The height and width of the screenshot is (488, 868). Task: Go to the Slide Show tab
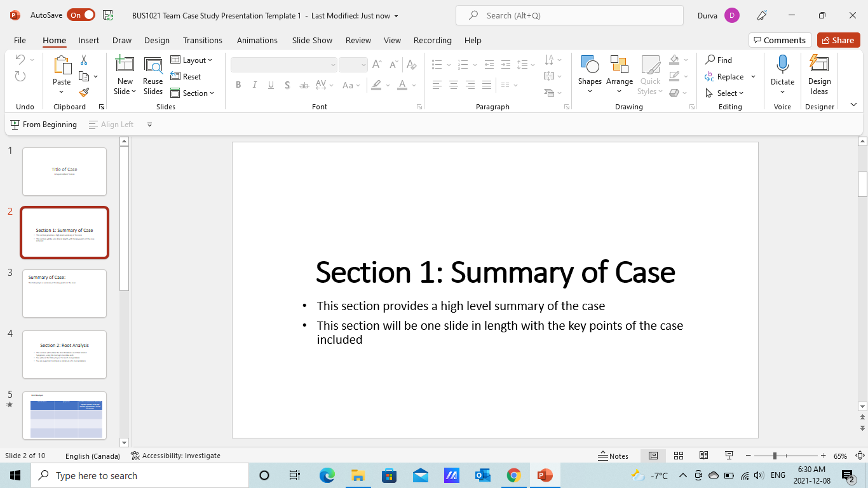[312, 40]
